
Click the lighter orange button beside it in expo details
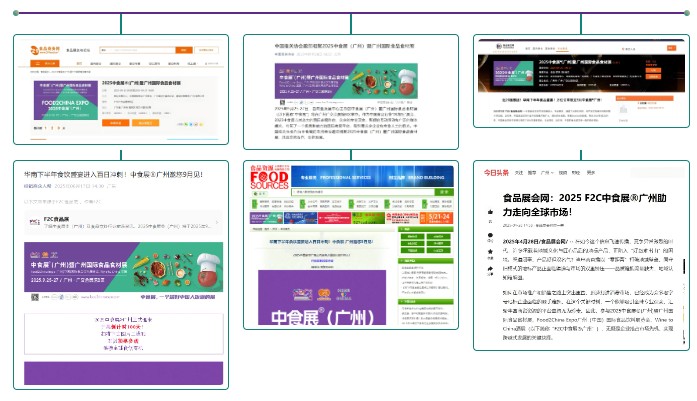pos(145,123)
